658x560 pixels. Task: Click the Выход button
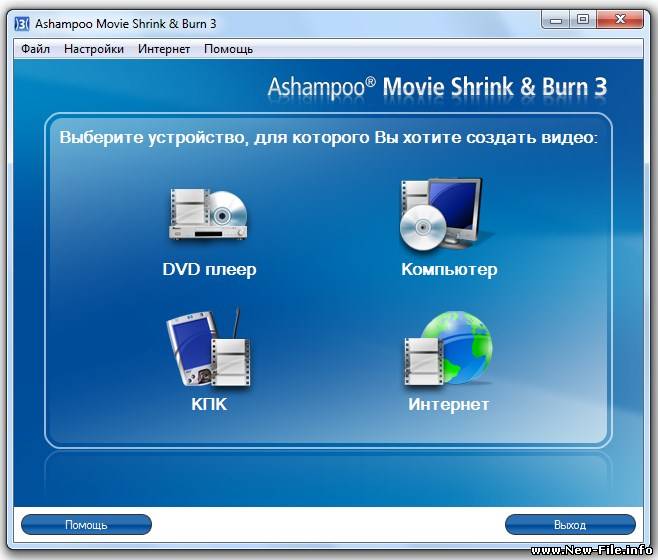pos(570,525)
